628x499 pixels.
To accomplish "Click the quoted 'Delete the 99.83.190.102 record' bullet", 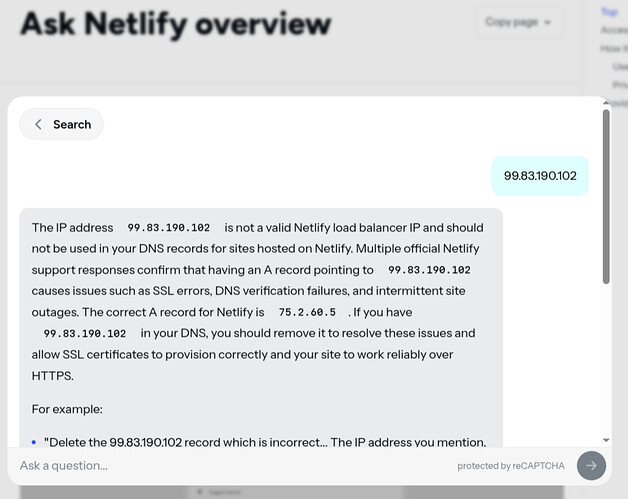I will point(265,442).
